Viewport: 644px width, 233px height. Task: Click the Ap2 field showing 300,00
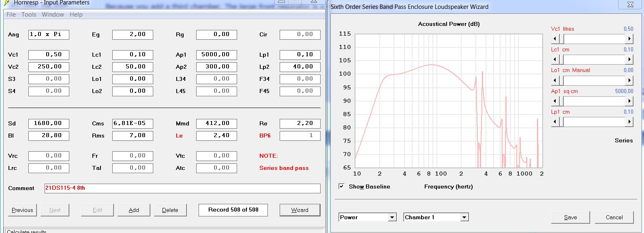[x=216, y=67]
